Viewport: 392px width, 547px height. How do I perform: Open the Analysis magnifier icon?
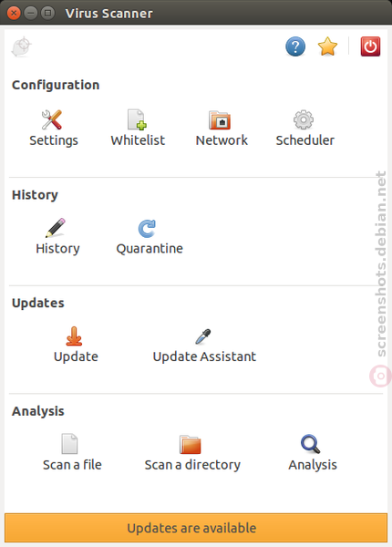coord(310,444)
